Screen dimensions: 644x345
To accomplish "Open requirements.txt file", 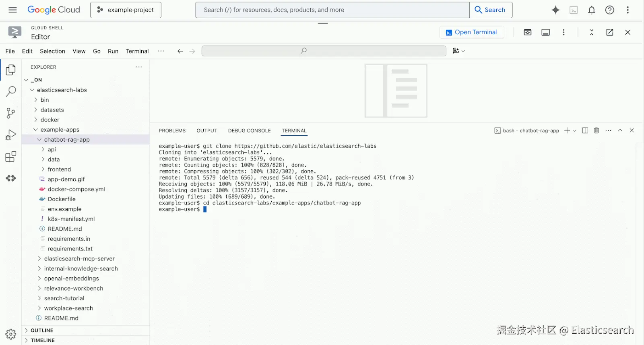I will pos(70,249).
